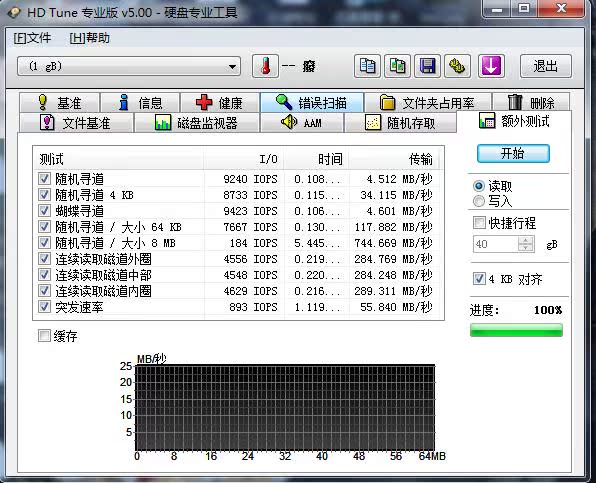Click the MB/秒 graph area
The height and width of the screenshot is (483, 596).
285,408
